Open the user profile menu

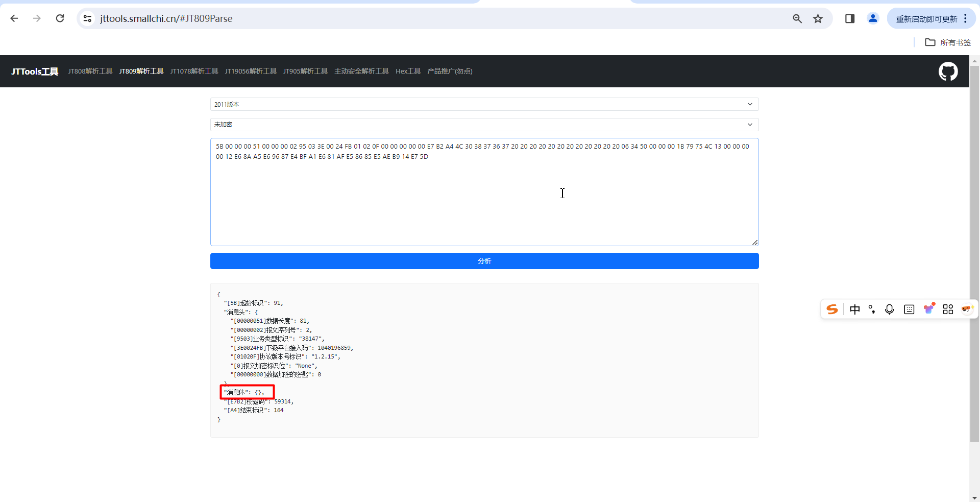873,18
